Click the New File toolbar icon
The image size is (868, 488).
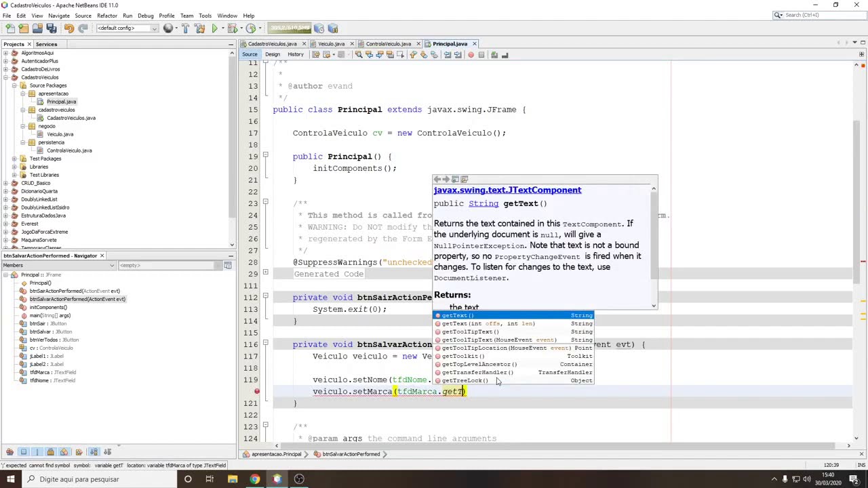coord(10,28)
